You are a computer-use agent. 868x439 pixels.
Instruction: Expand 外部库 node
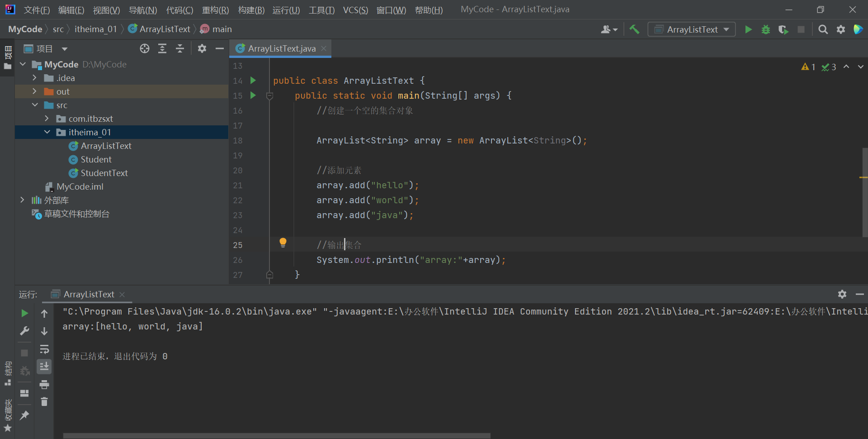click(23, 200)
